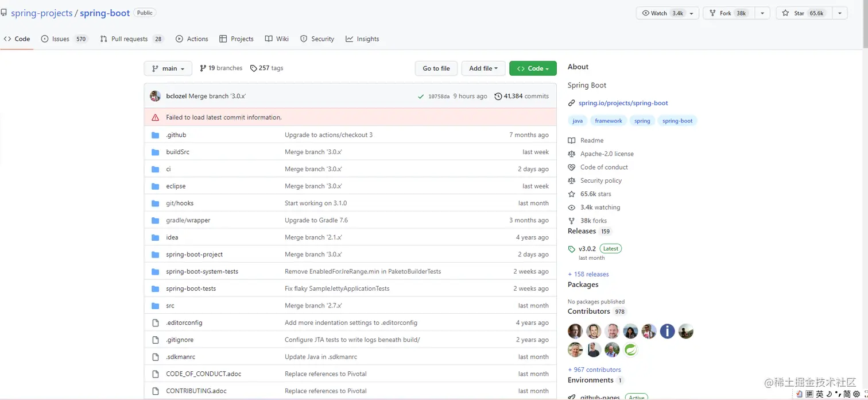The width and height of the screenshot is (868, 400).
Task: Open 'Upgrade to Gradle 7.6' commit message
Action: [x=316, y=221]
